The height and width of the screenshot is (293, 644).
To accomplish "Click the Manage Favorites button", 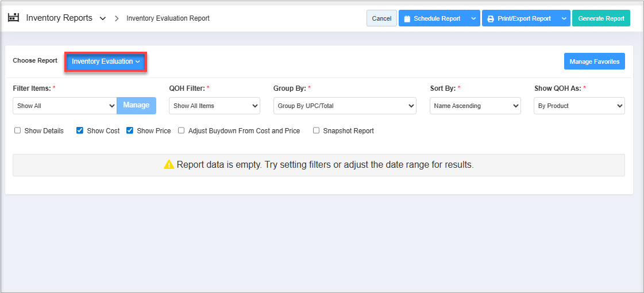I will tap(594, 61).
